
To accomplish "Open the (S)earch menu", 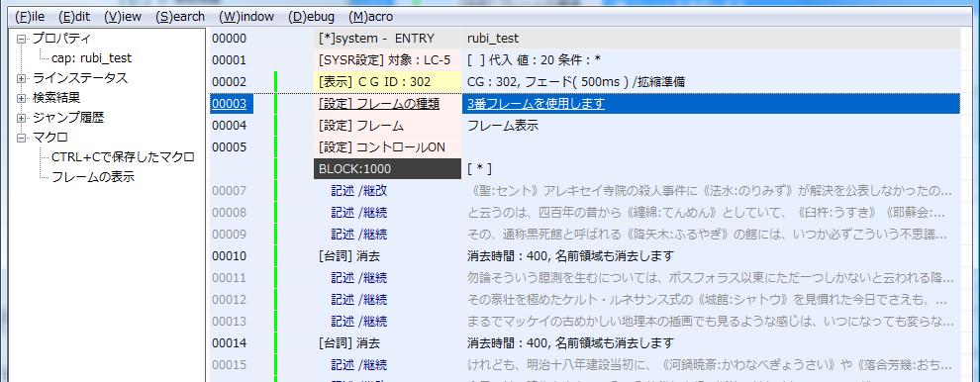I will (x=180, y=17).
